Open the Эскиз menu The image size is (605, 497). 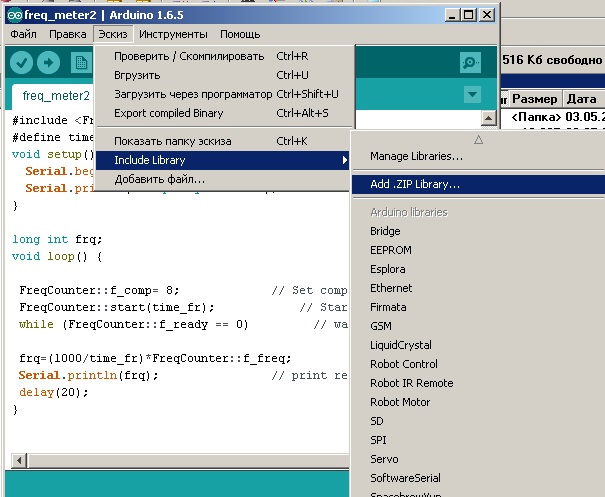point(113,34)
